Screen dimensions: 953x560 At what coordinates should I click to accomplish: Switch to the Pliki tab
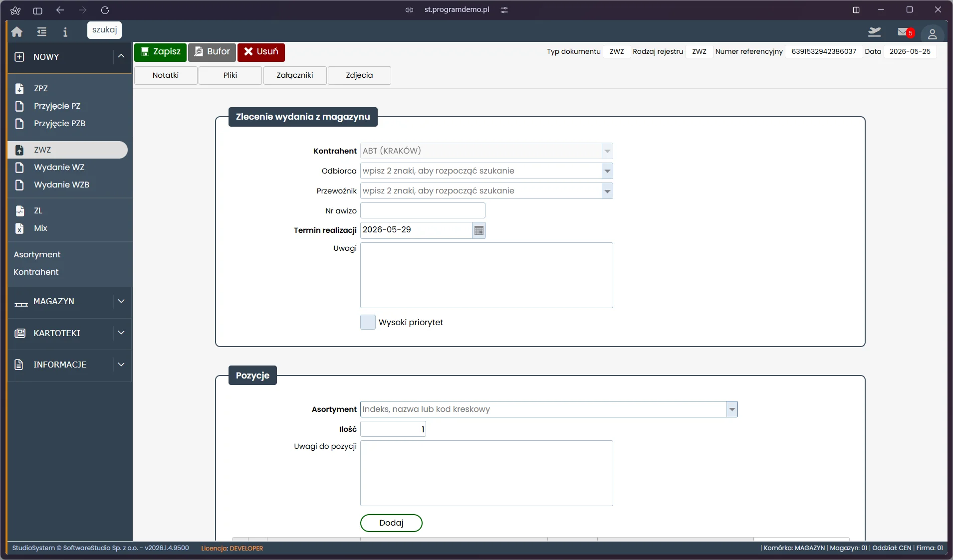tap(230, 75)
